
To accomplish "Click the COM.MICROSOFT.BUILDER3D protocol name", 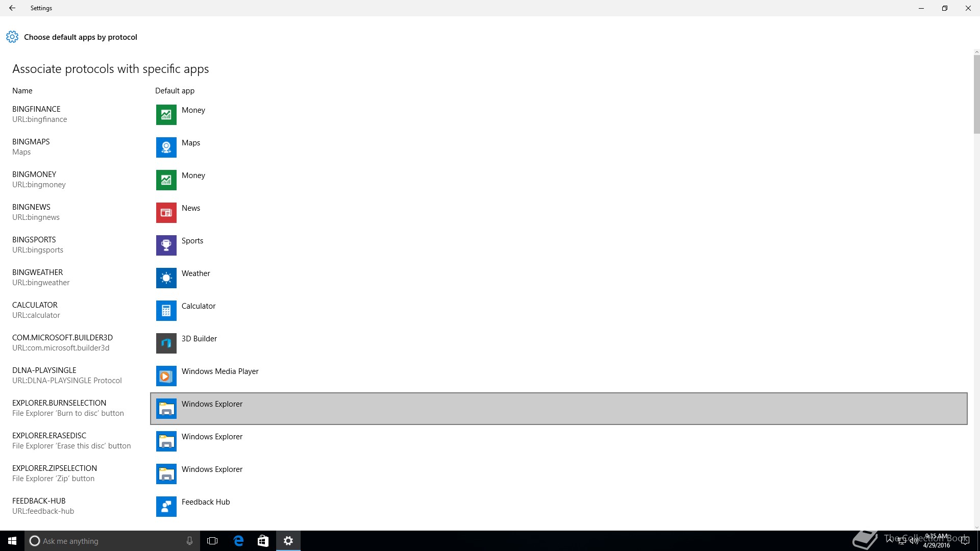I will [x=62, y=338].
